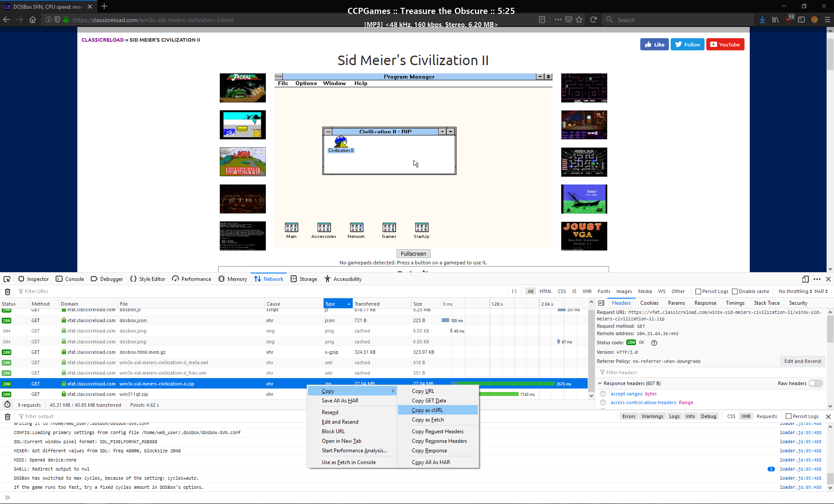Check the network Persist Logs checkbox
This screenshot has height=504, width=834.
click(698, 292)
